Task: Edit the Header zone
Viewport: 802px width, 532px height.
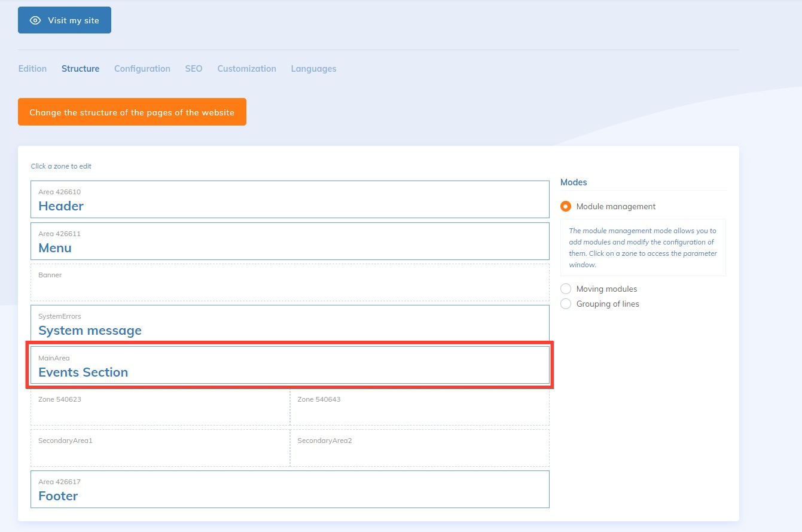Action: point(289,200)
